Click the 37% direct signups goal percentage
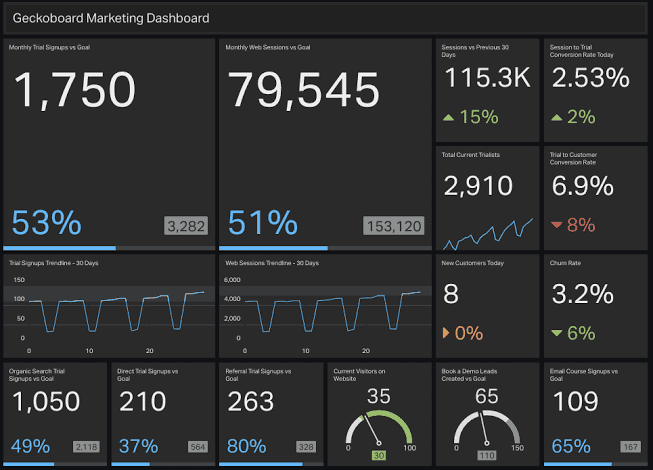The width and height of the screenshot is (653, 470). pos(139,446)
